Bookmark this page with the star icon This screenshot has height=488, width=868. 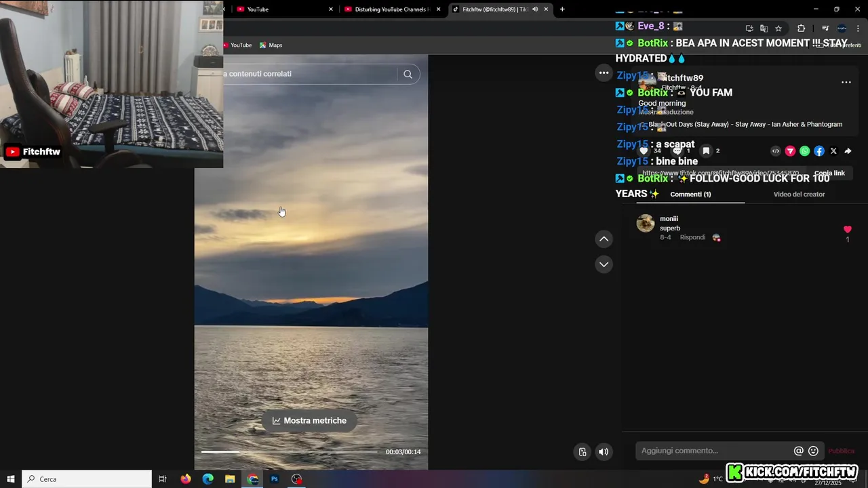point(778,28)
